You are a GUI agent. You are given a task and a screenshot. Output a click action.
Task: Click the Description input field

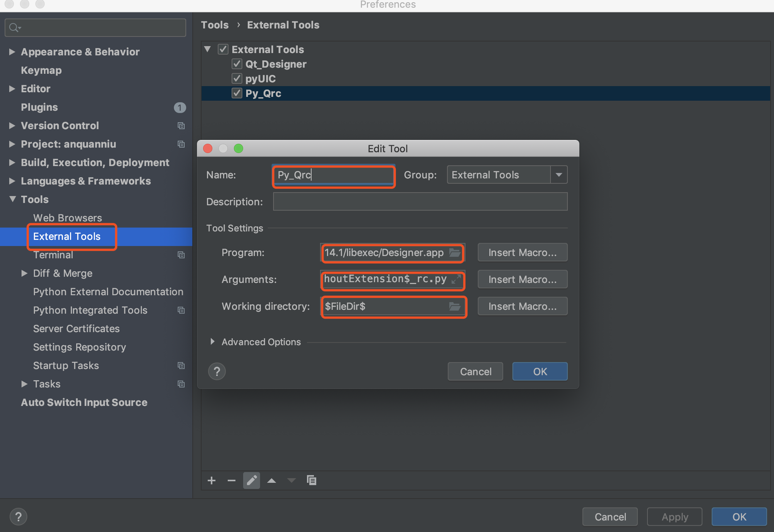point(420,201)
